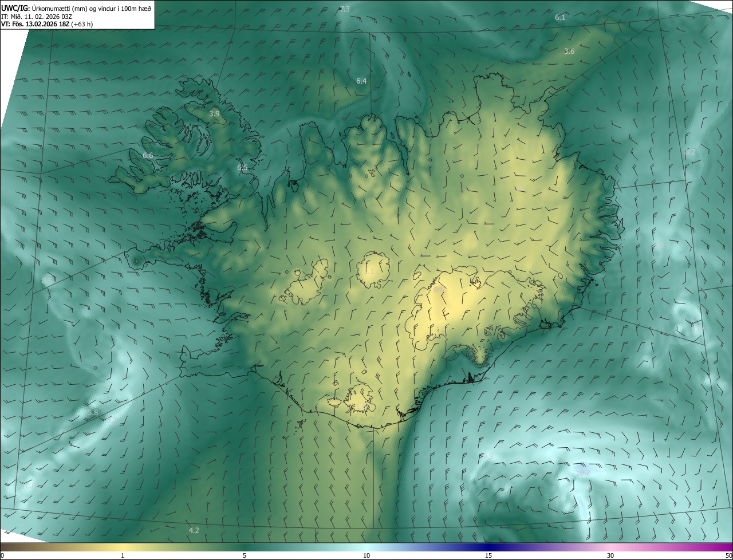Click the "IT: Mið. 11. 02. 2026 03Z" line
Viewport: 733px width, 560px height.
[x=37, y=16]
